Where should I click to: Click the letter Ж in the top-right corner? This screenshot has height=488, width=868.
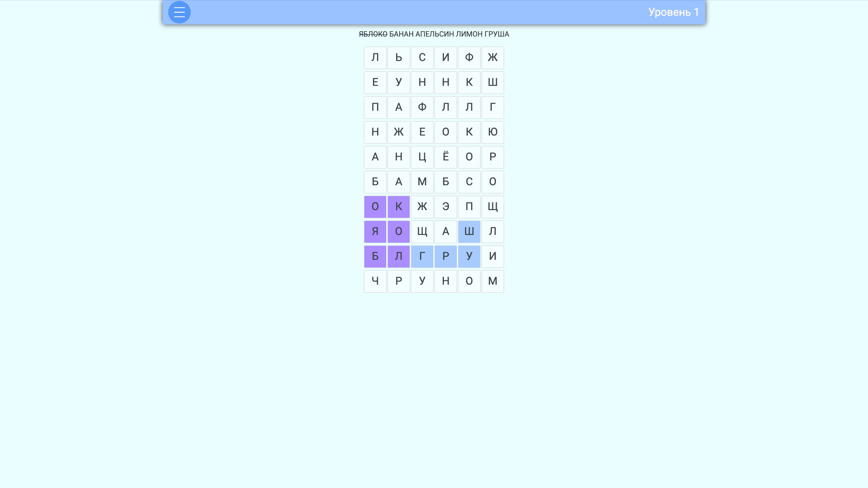coord(492,57)
